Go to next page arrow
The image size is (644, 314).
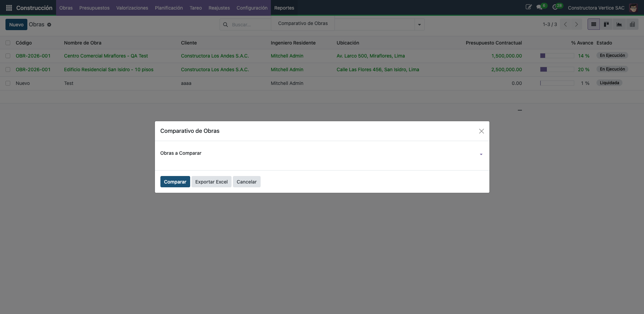click(577, 24)
